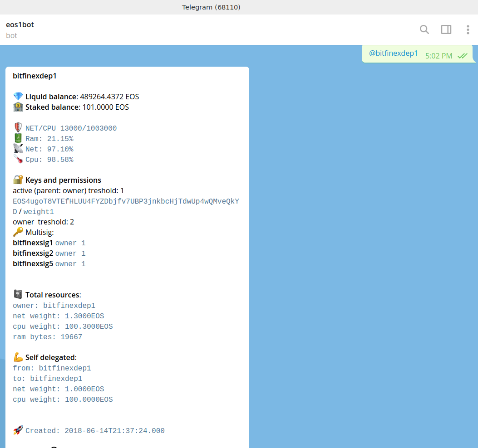The image size is (478, 448).
Task: Click the bank emoji beside Staked balance
Action: pyautogui.click(x=18, y=107)
